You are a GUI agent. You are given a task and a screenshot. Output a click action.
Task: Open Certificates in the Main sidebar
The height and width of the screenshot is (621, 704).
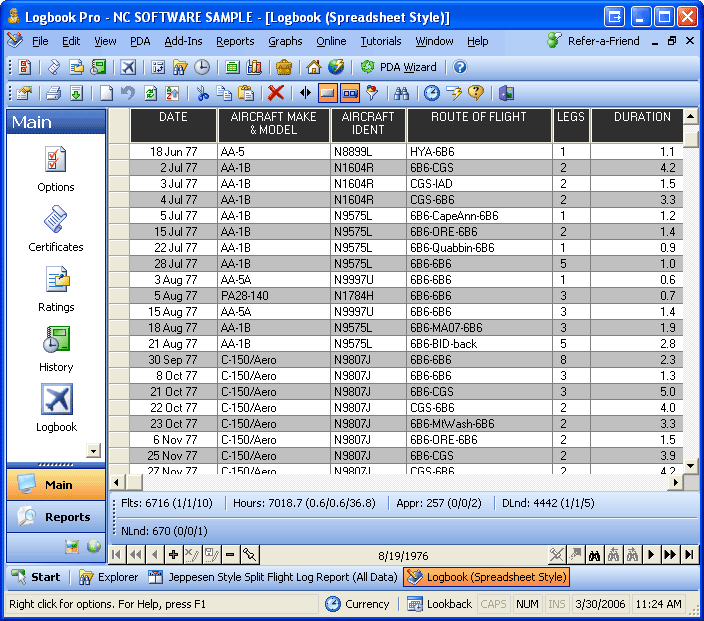pos(56,229)
